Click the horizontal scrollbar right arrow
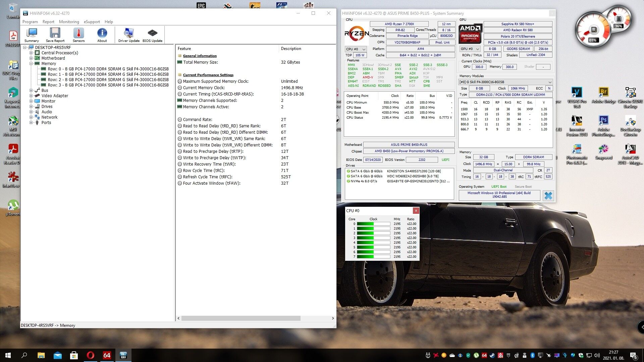644x362 pixels. [x=333, y=318]
